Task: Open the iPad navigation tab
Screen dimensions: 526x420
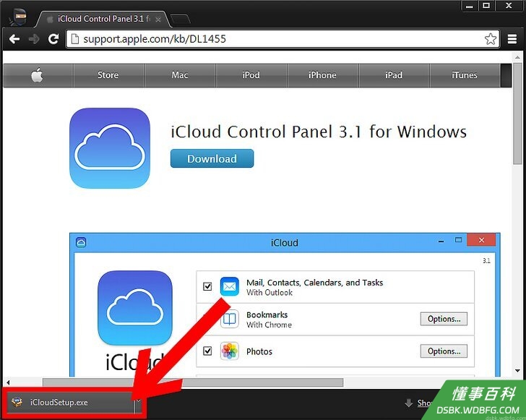Action: coord(394,75)
